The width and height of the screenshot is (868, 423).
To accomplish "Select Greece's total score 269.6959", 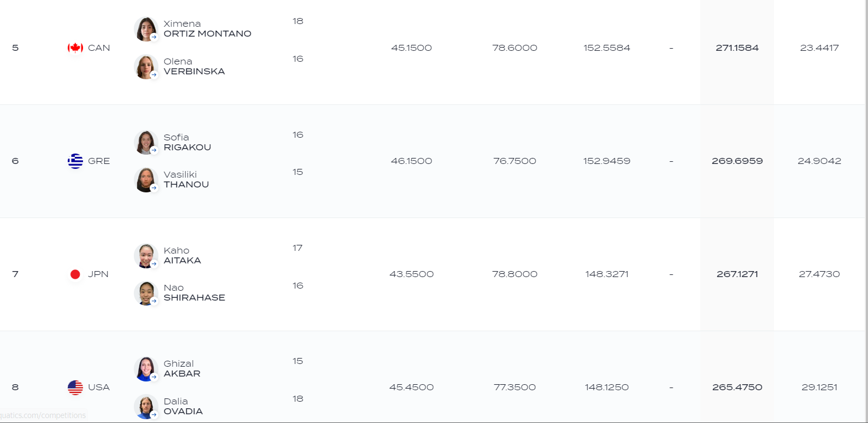I will coord(737,161).
